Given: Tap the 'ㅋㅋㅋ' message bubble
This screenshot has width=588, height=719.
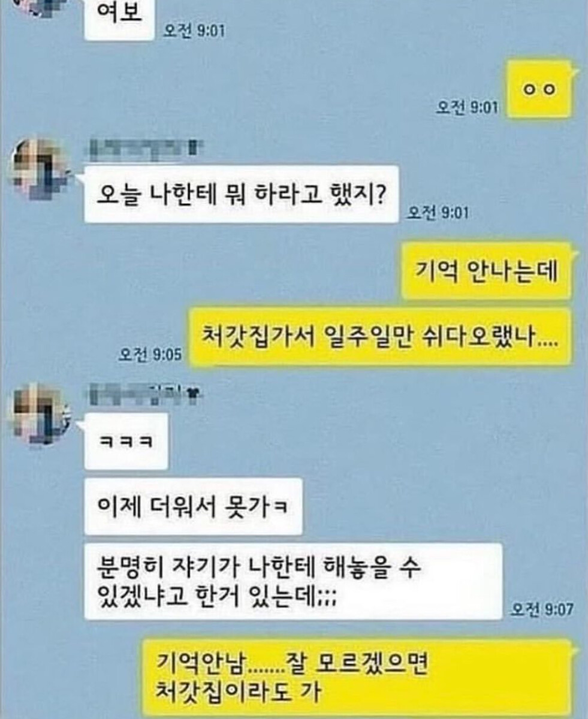Looking at the screenshot, I should [x=126, y=442].
